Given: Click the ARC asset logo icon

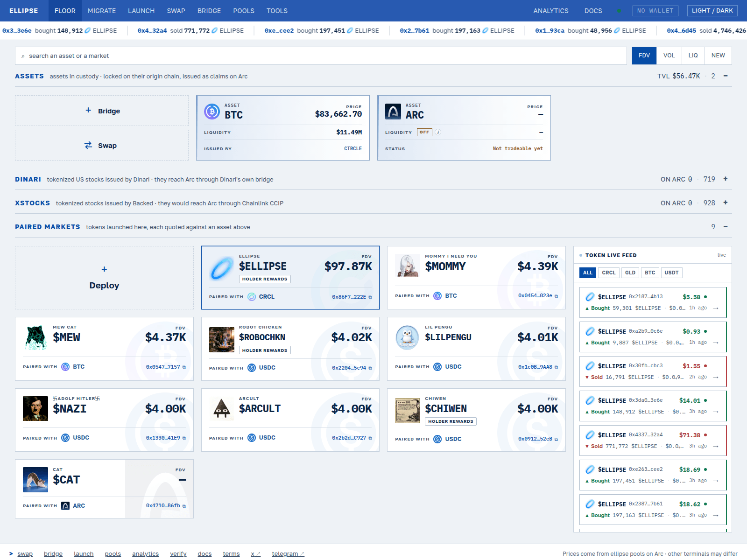Looking at the screenshot, I should point(393,112).
